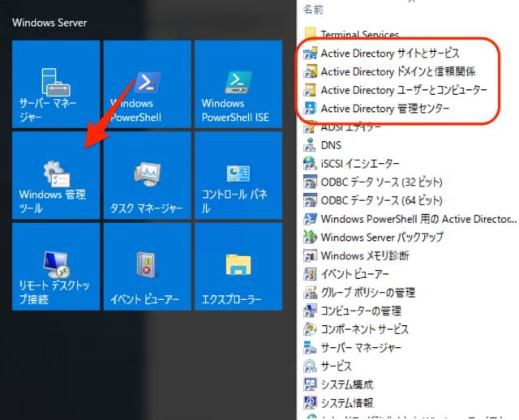Select the システム情報 text label

click(x=347, y=403)
